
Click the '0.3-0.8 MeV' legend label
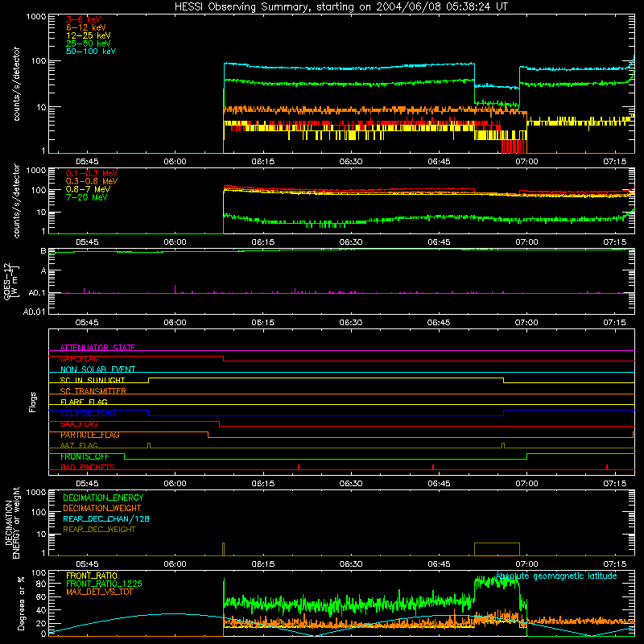(92, 181)
